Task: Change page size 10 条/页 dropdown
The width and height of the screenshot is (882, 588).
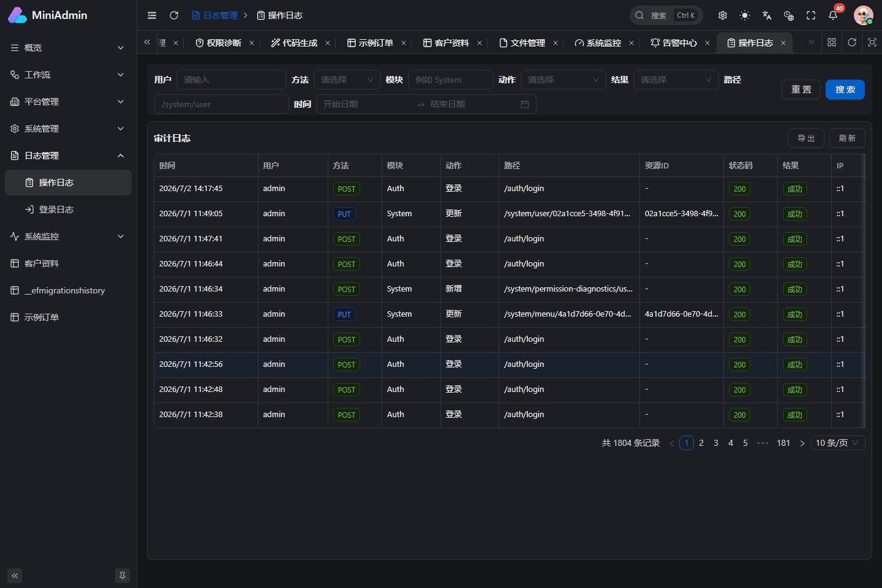Action: pos(838,443)
